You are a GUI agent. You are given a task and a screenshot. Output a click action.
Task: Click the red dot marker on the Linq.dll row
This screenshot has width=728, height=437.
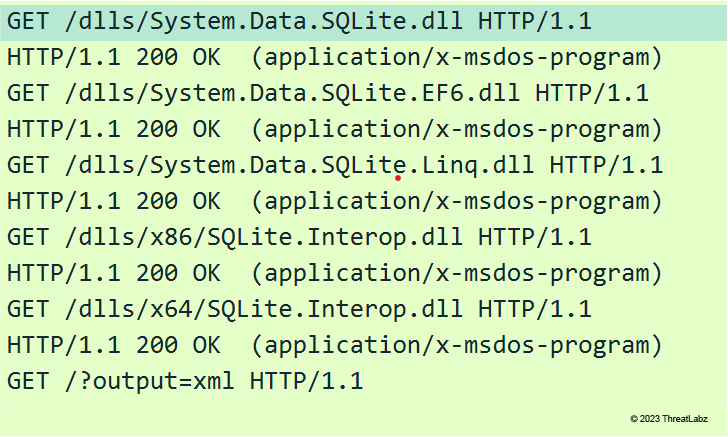click(x=399, y=178)
